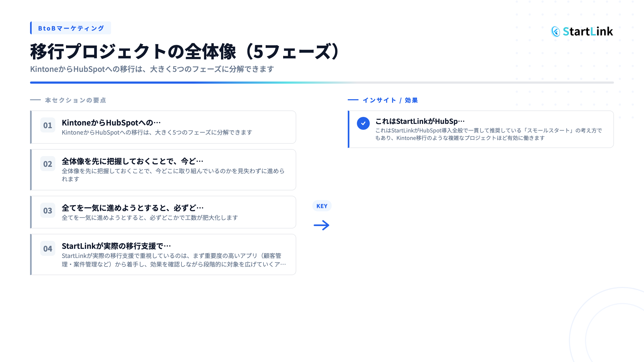The image size is (644, 362).
Task: Click the StartLink wordmark text
Action: click(x=588, y=31)
